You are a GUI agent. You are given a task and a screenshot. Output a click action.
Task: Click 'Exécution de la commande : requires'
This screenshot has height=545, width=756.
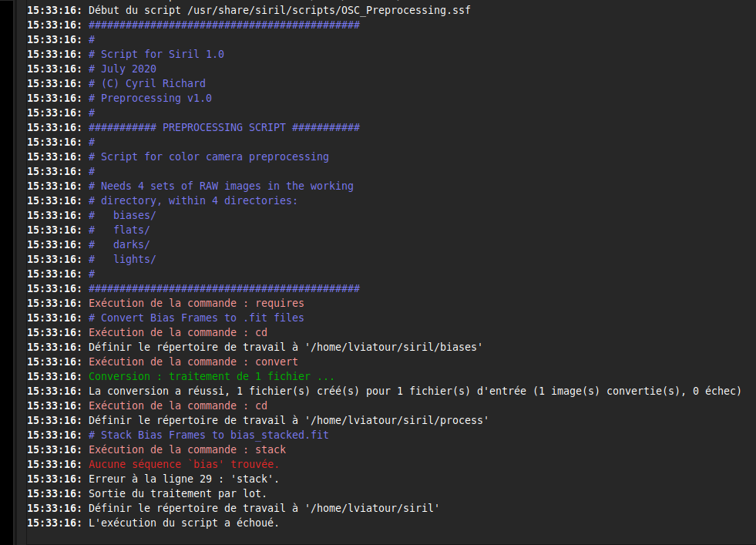(x=197, y=304)
